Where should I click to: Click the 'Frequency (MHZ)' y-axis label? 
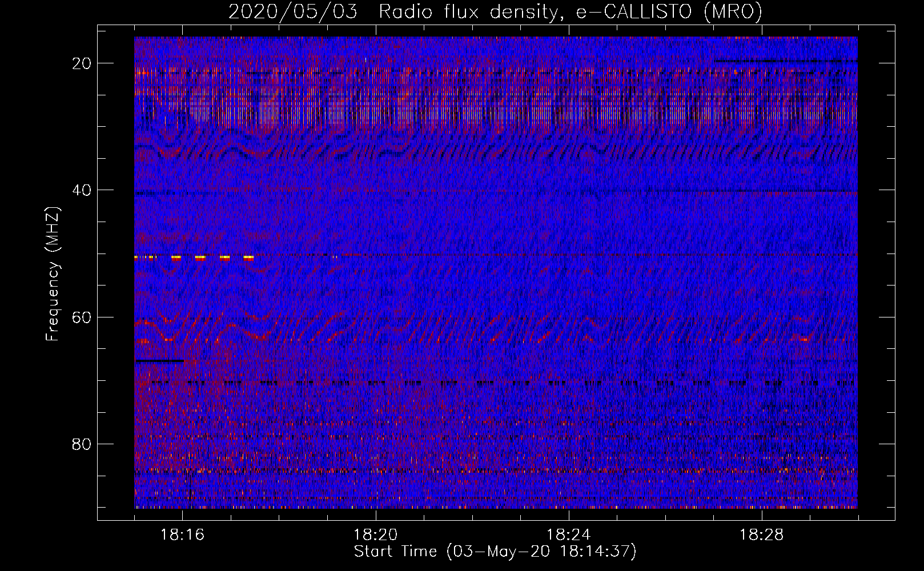pyautogui.click(x=53, y=274)
